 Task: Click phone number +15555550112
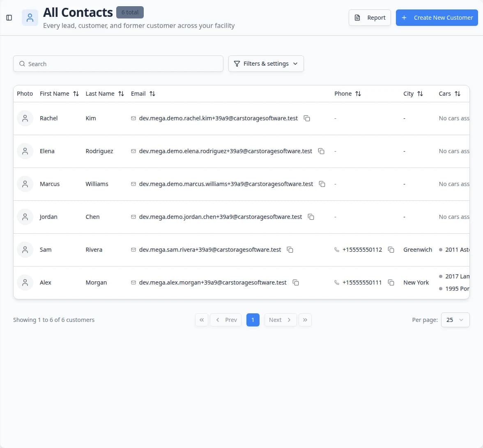tap(362, 250)
